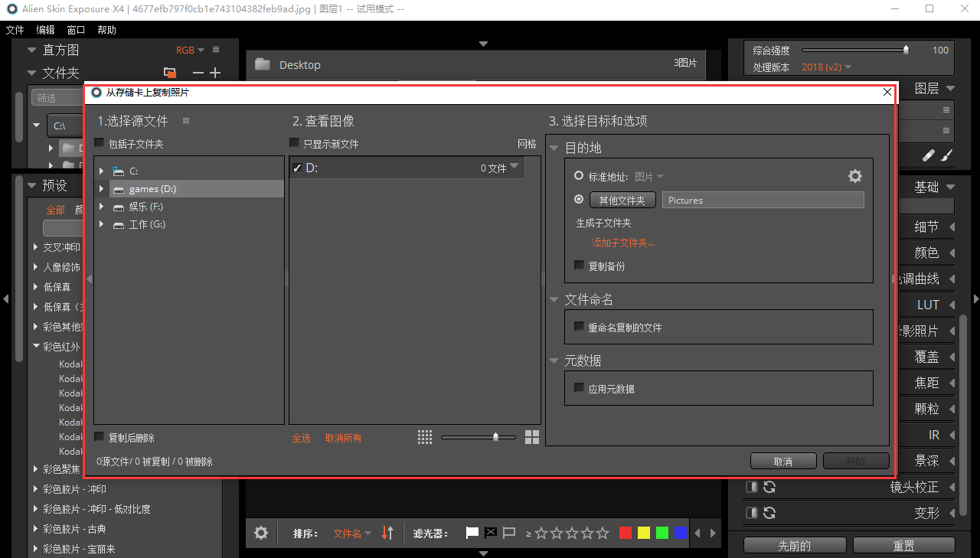Click the Pictures folder path field
Viewport: 980px width, 558px height.
click(763, 199)
